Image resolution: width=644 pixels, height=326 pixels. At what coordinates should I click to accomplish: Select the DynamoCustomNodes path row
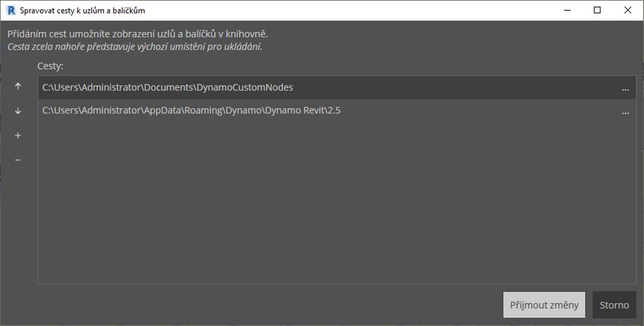336,88
